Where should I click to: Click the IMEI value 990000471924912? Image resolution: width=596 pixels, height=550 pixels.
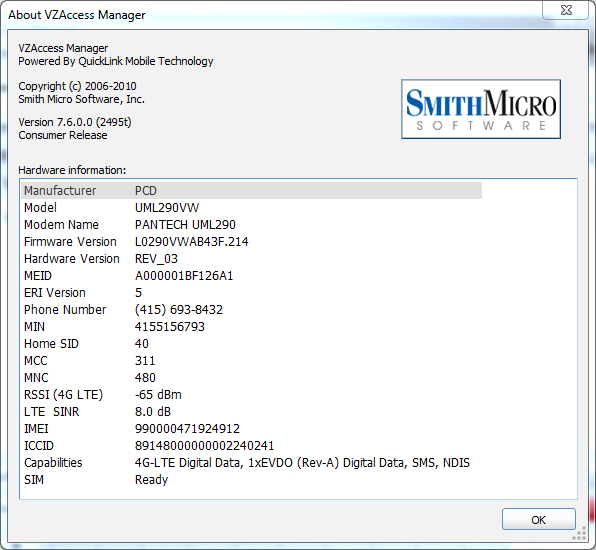click(x=187, y=429)
